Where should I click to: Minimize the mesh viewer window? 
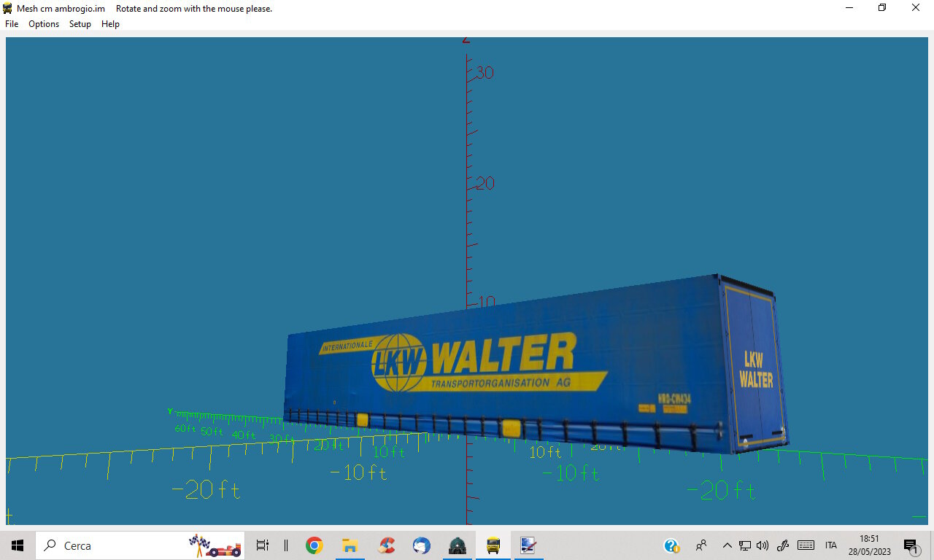[x=849, y=8]
